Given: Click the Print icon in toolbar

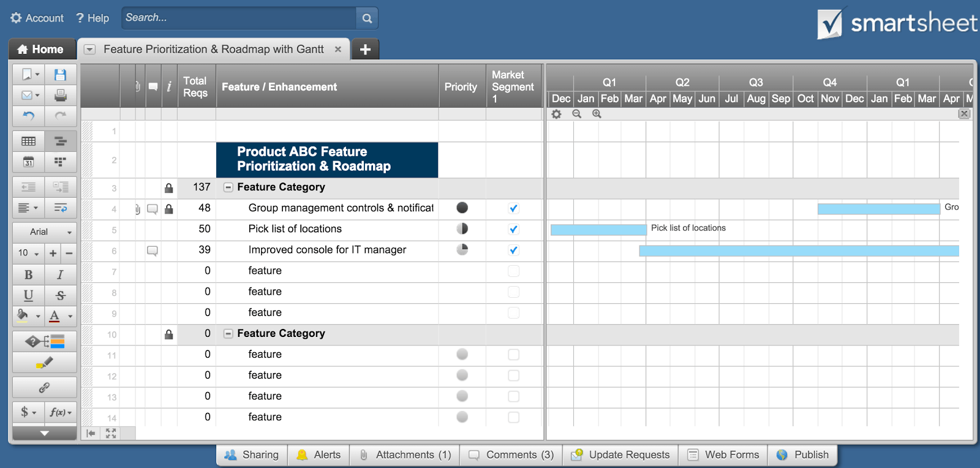Looking at the screenshot, I should (60, 95).
